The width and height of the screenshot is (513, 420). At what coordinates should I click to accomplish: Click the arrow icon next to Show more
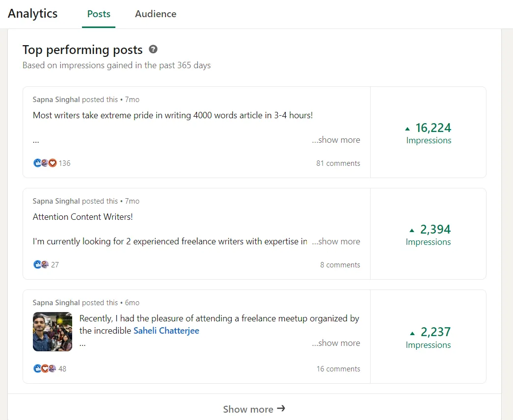[281, 408]
